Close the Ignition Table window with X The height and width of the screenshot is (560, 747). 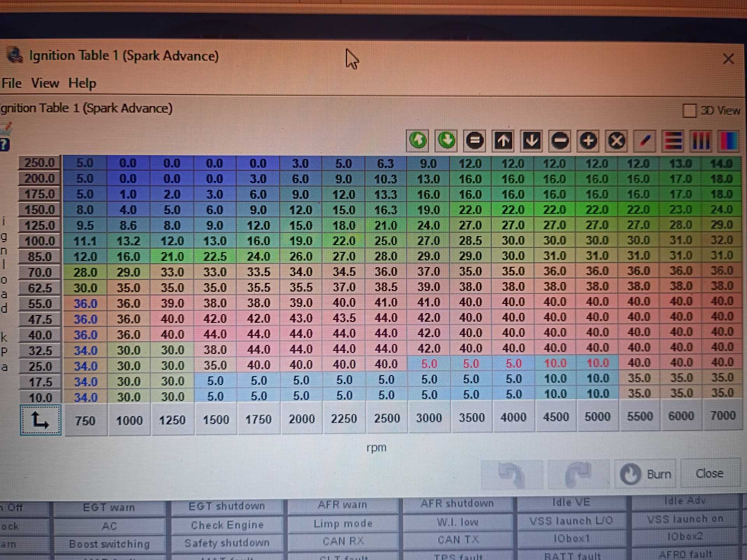click(x=728, y=59)
